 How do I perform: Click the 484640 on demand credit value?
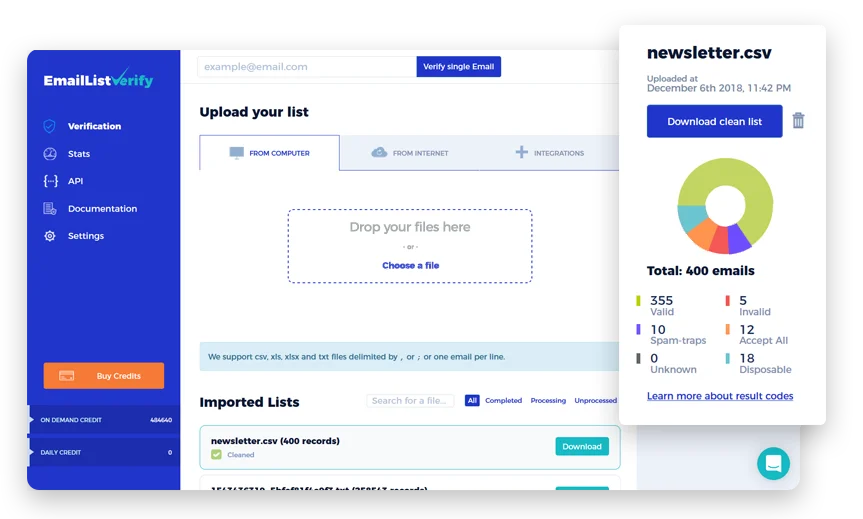click(161, 420)
